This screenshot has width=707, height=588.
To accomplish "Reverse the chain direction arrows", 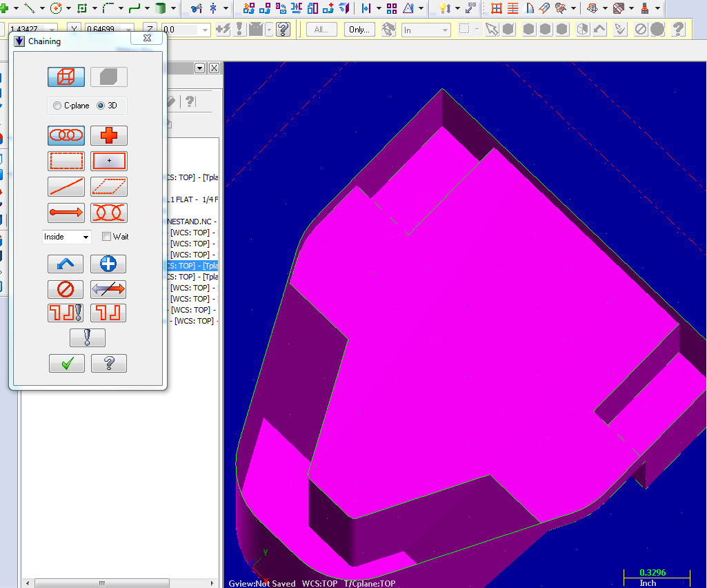I will (109, 288).
